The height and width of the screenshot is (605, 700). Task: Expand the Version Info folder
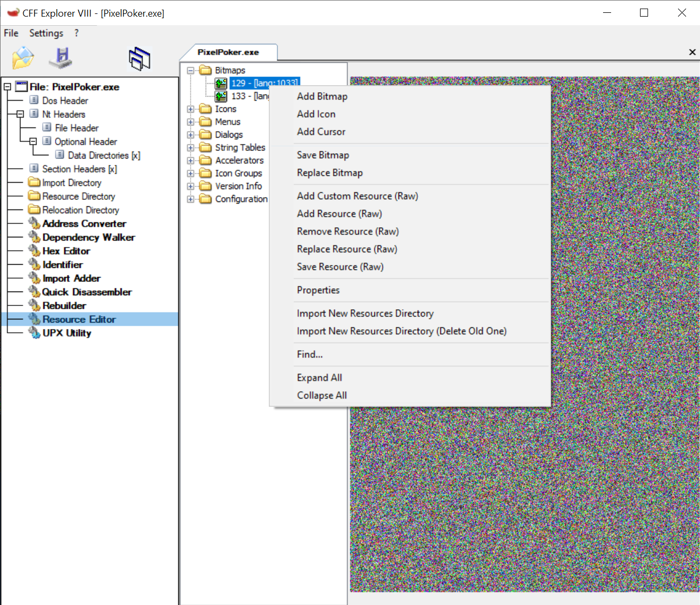(x=191, y=186)
